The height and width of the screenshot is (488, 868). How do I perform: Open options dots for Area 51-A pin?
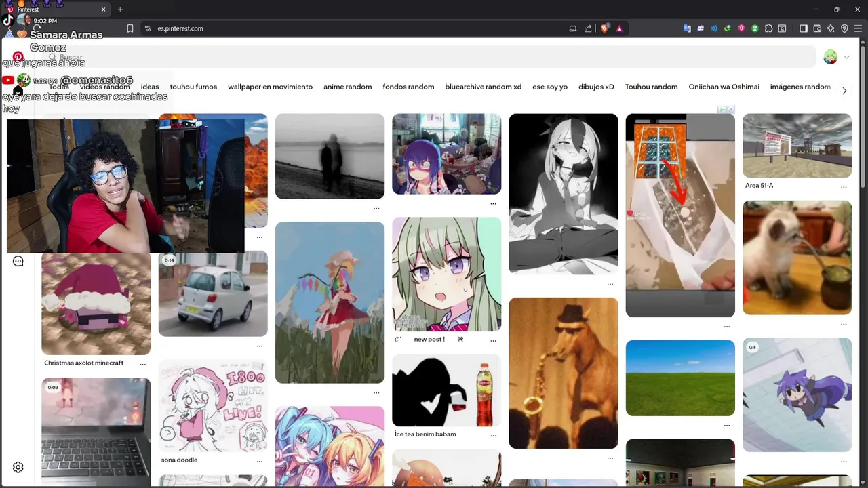pos(844,186)
